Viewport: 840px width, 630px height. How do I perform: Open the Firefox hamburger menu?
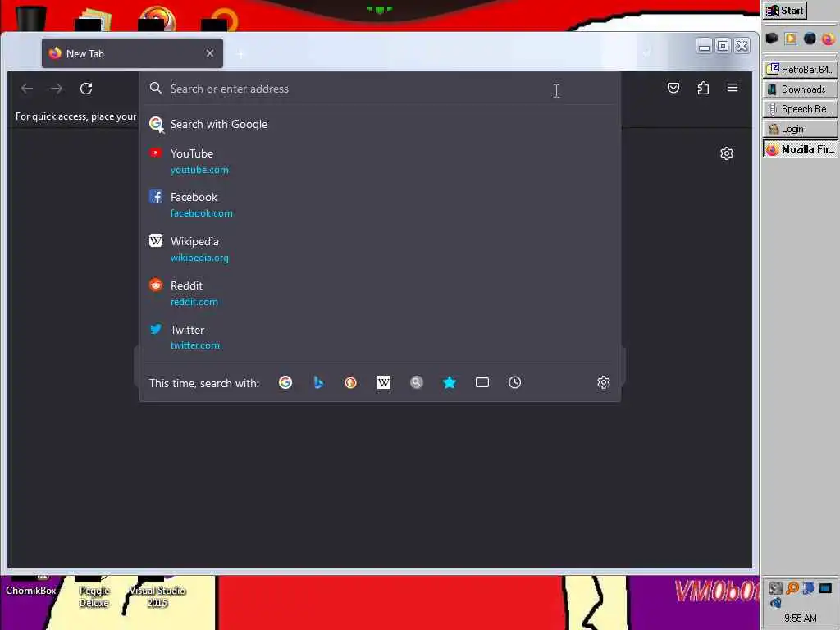coord(733,87)
